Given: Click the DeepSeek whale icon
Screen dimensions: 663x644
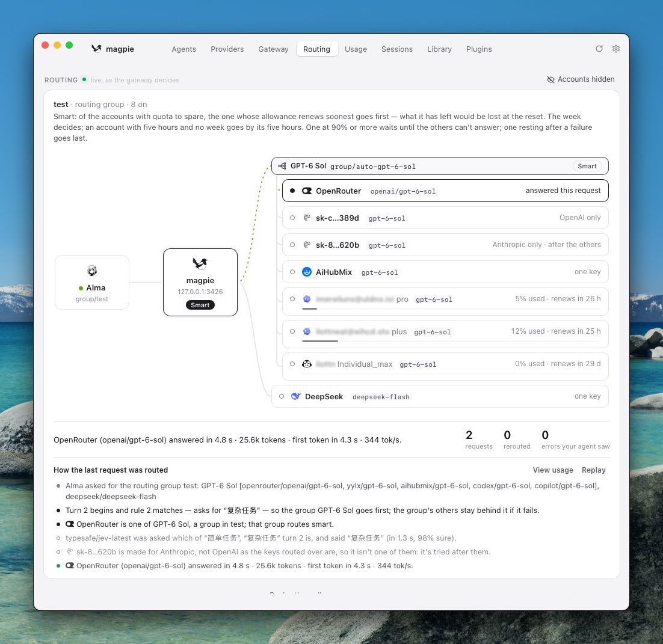Looking at the screenshot, I should point(296,396).
